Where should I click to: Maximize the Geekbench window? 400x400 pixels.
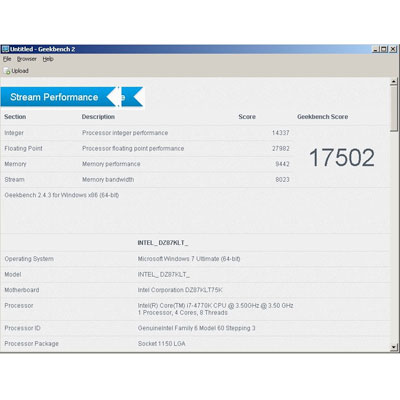(x=384, y=49)
